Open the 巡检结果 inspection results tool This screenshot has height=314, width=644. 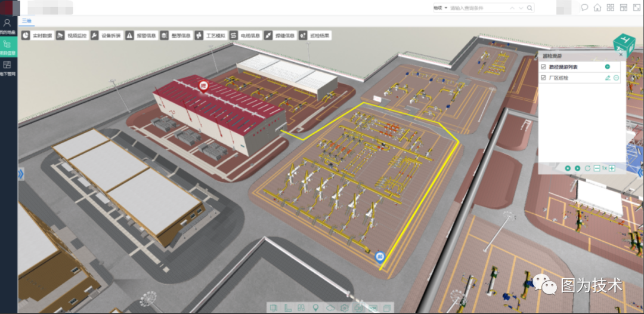pyautogui.click(x=315, y=36)
